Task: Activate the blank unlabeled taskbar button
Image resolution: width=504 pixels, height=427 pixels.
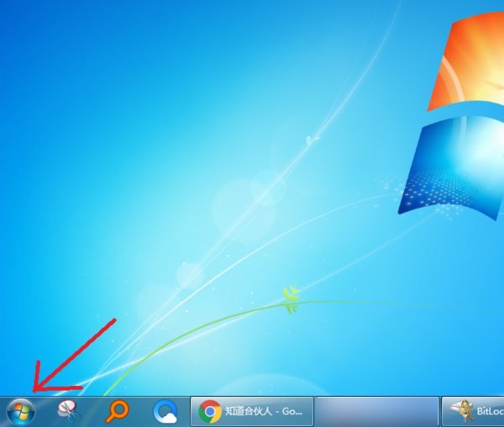Action: (376, 411)
